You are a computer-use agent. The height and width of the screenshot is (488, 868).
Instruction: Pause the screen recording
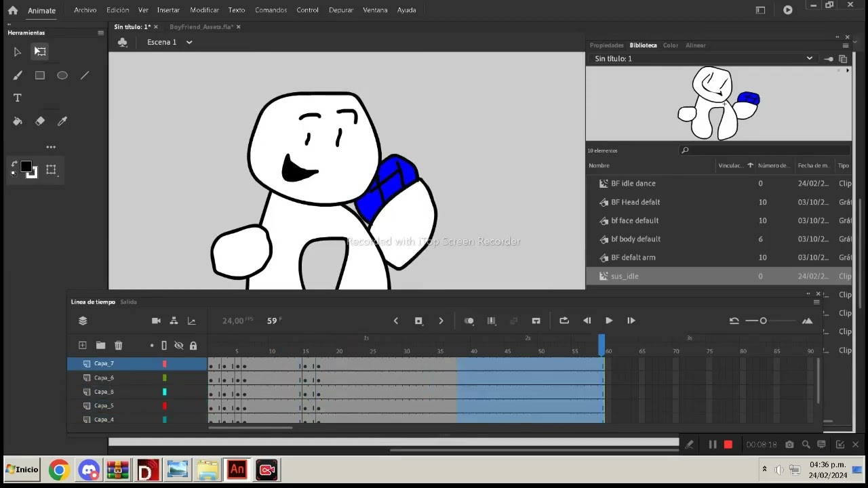(713, 445)
